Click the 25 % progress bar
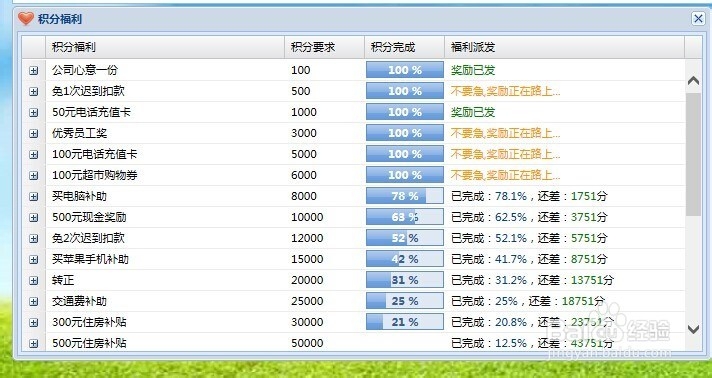The image size is (712, 378). click(x=405, y=301)
